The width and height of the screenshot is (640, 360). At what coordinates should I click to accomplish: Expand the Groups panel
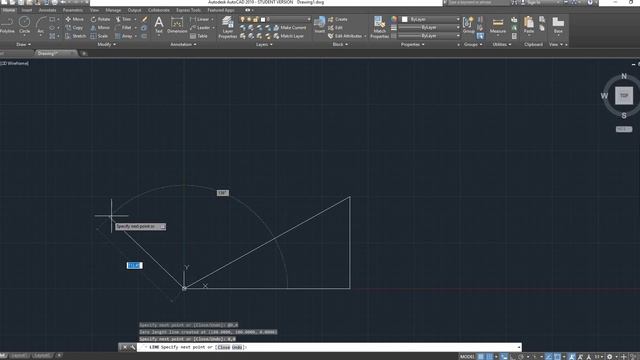(473, 44)
